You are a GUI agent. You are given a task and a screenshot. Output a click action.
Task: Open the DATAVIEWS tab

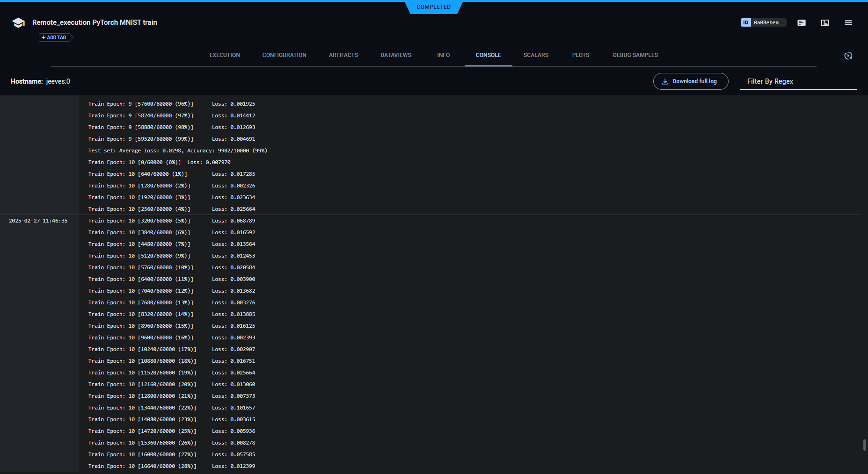coord(395,55)
